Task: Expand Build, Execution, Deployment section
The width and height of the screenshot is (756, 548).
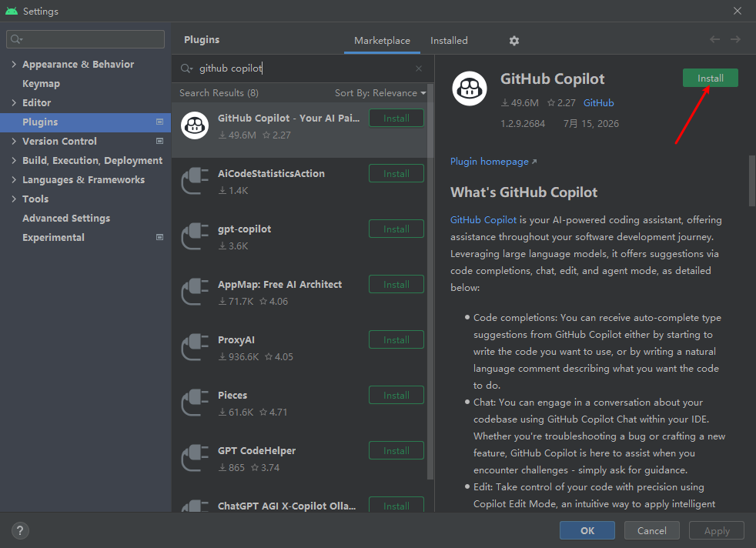Action: [x=14, y=161]
